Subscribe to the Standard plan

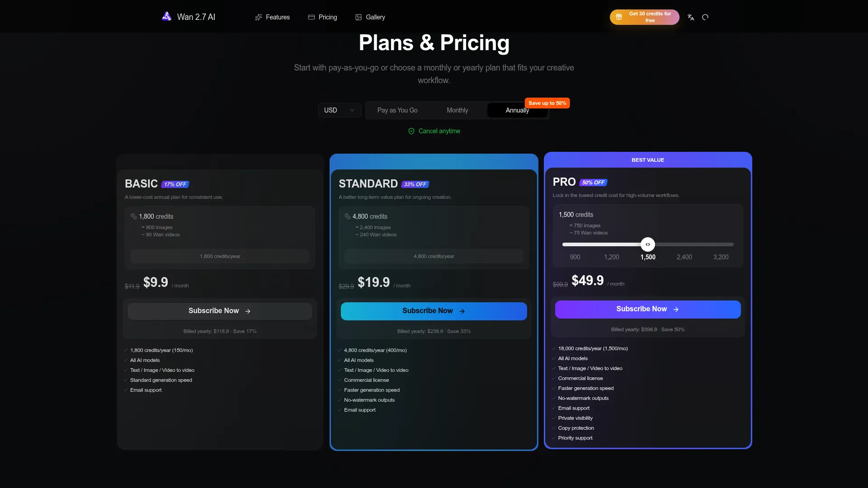[x=434, y=311]
